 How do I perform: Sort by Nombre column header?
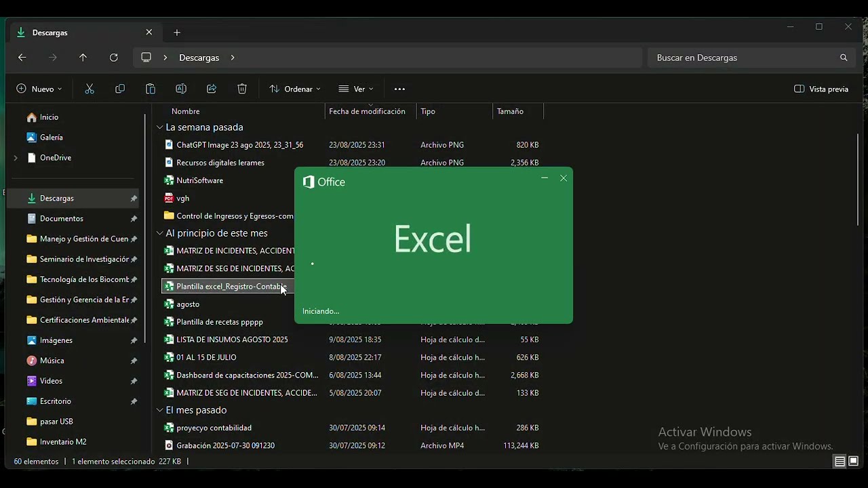point(185,111)
